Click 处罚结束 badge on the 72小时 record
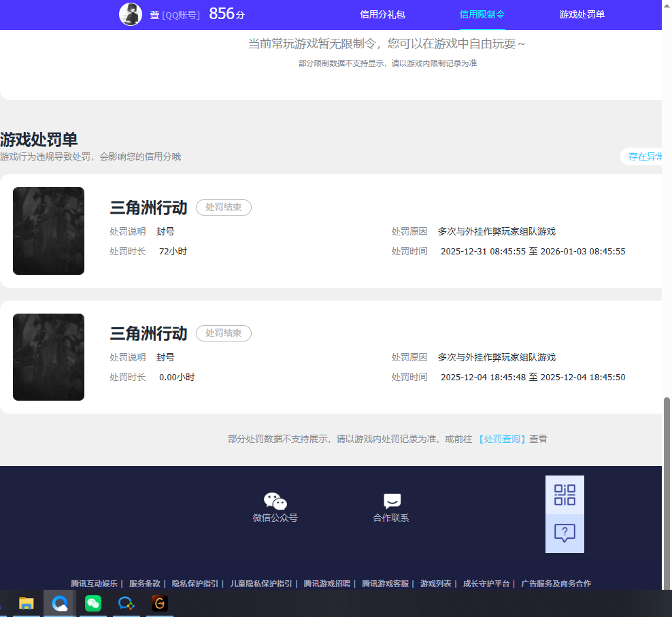Image resolution: width=672 pixels, height=617 pixels. point(223,207)
